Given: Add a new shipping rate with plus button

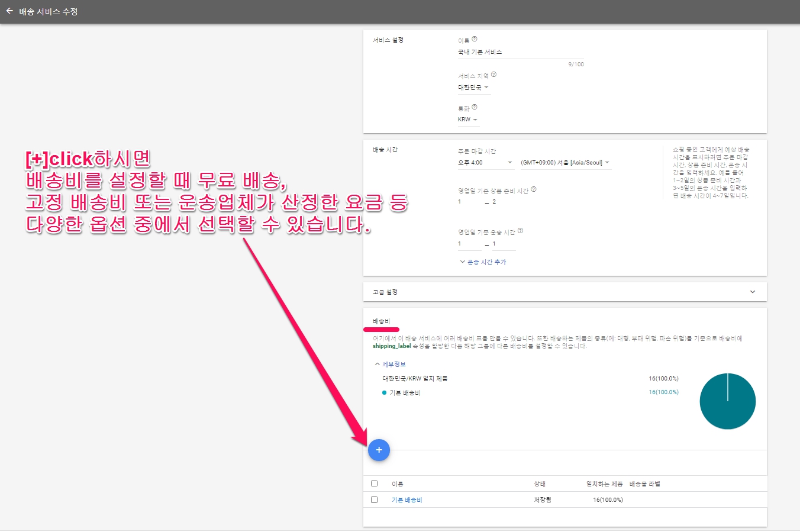Looking at the screenshot, I should coord(379,450).
